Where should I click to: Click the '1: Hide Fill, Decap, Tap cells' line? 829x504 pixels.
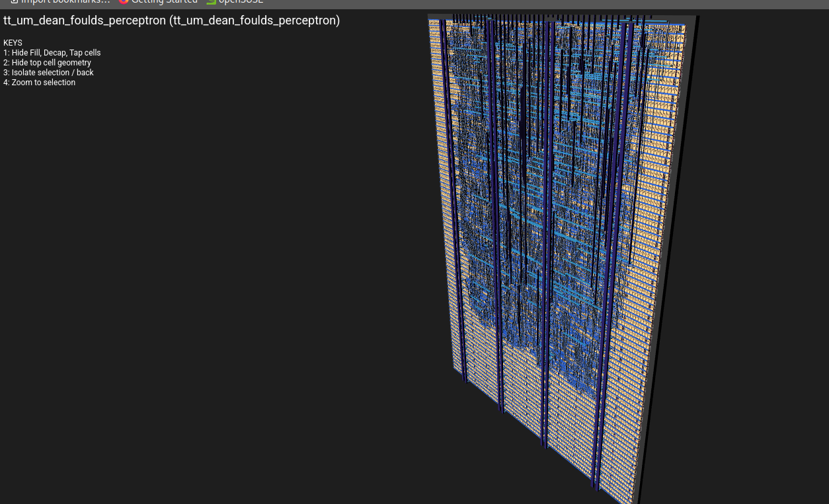click(52, 53)
